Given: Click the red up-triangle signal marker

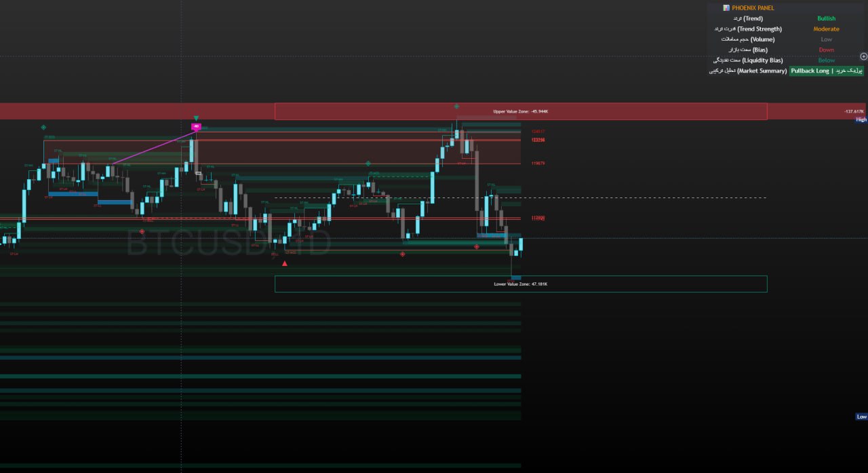Looking at the screenshot, I should click(x=284, y=263).
